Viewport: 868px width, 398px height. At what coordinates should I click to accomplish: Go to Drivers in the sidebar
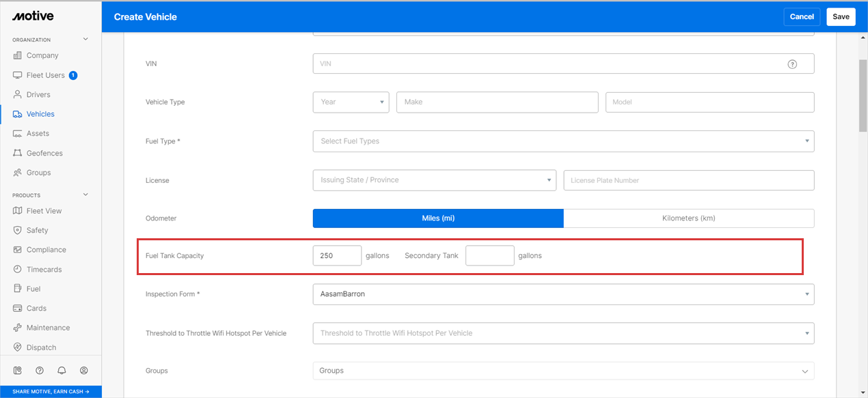pos(38,95)
